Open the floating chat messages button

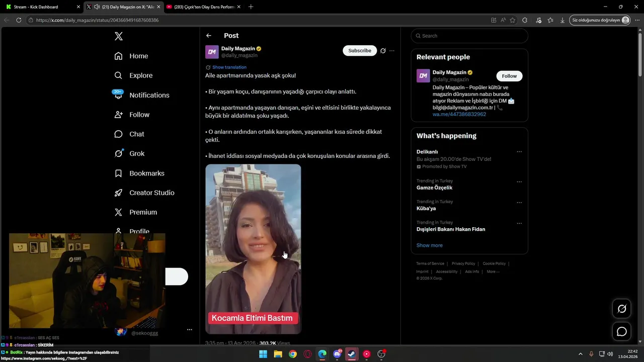pos(622,331)
